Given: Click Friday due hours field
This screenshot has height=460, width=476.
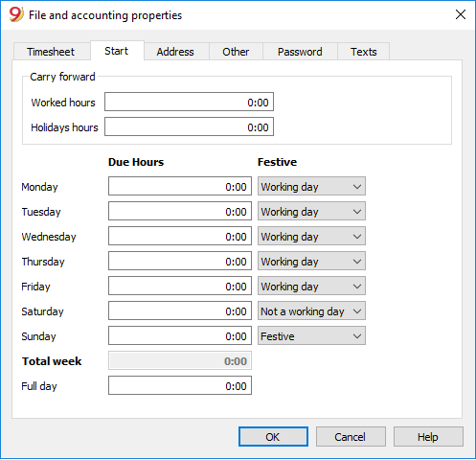Looking at the screenshot, I should coord(180,286).
